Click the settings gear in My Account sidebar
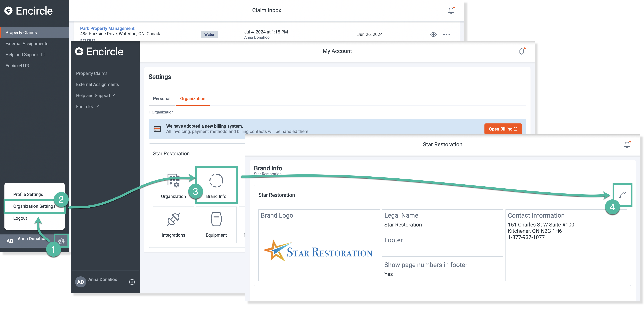Image resolution: width=644 pixels, height=312 pixels. (x=132, y=282)
